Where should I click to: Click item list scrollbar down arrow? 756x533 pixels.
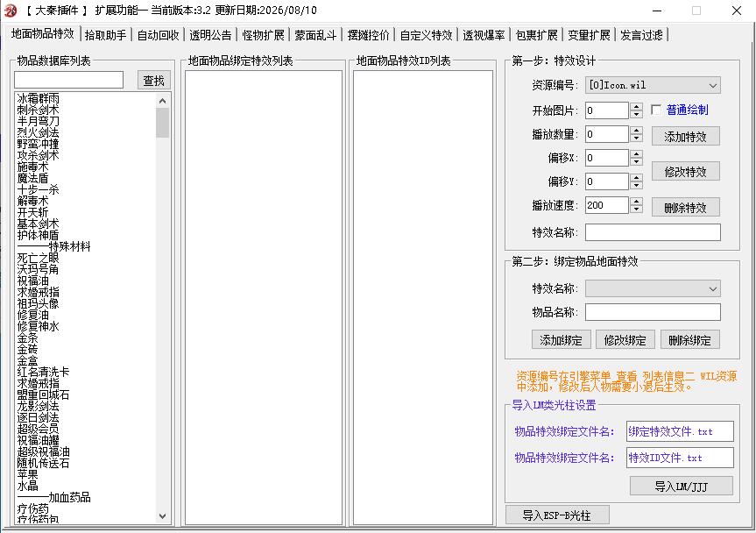(x=162, y=515)
